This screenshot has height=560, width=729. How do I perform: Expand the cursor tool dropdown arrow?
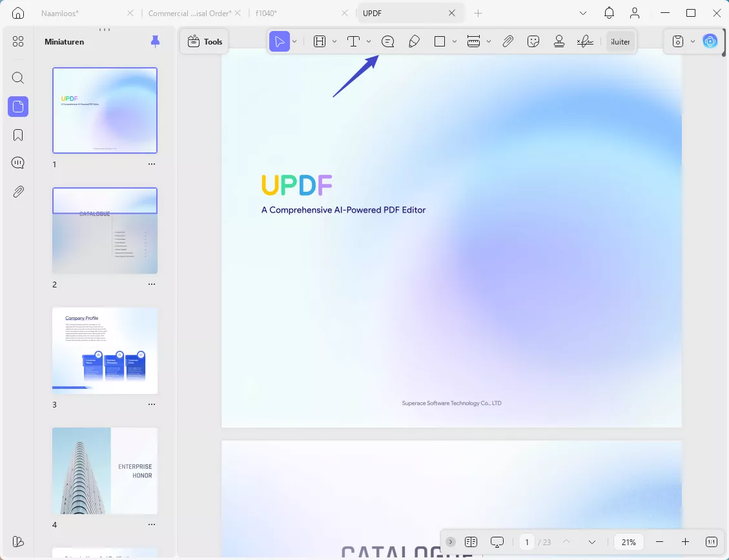click(294, 41)
